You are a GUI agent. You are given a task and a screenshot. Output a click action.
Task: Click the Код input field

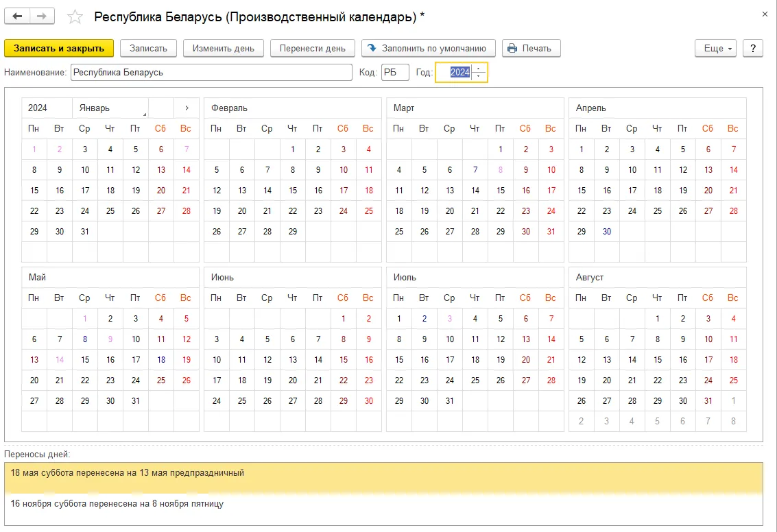[395, 72]
